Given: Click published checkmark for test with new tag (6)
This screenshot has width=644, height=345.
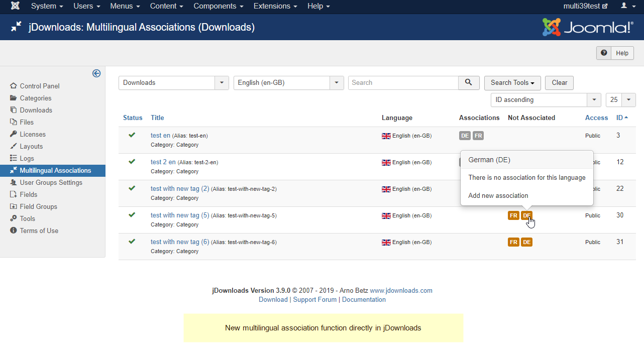Looking at the screenshot, I should pyautogui.click(x=132, y=242).
